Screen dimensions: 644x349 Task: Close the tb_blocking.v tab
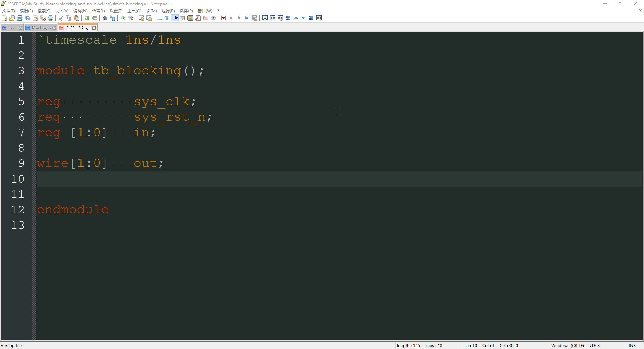click(x=94, y=28)
